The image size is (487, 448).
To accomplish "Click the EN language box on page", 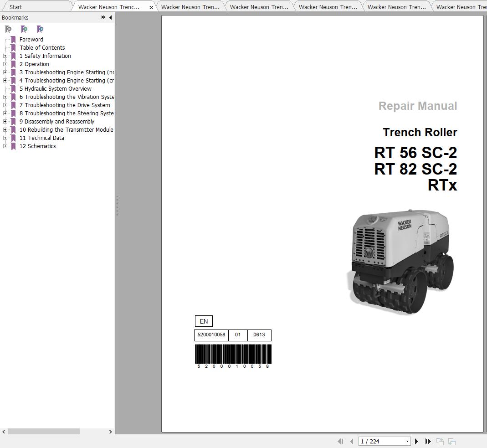I will click(x=204, y=321).
